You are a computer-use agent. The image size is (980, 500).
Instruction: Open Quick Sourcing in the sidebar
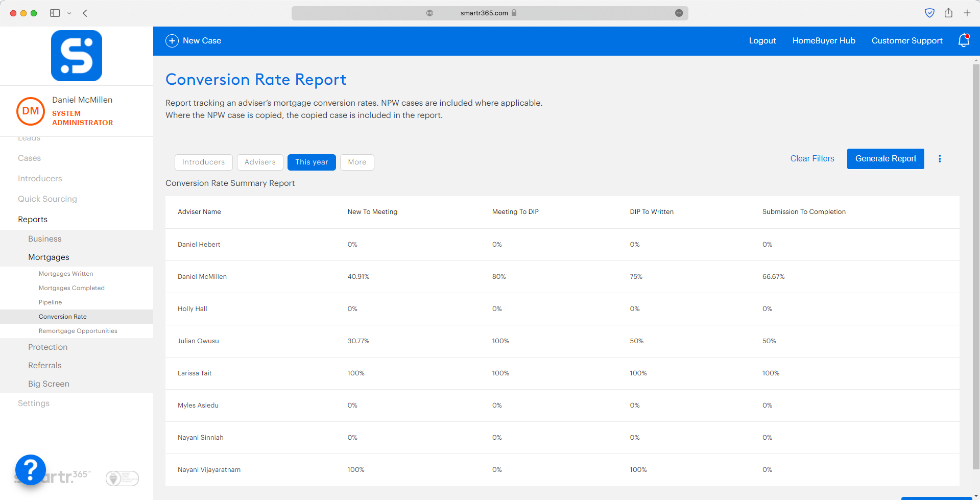tap(47, 199)
